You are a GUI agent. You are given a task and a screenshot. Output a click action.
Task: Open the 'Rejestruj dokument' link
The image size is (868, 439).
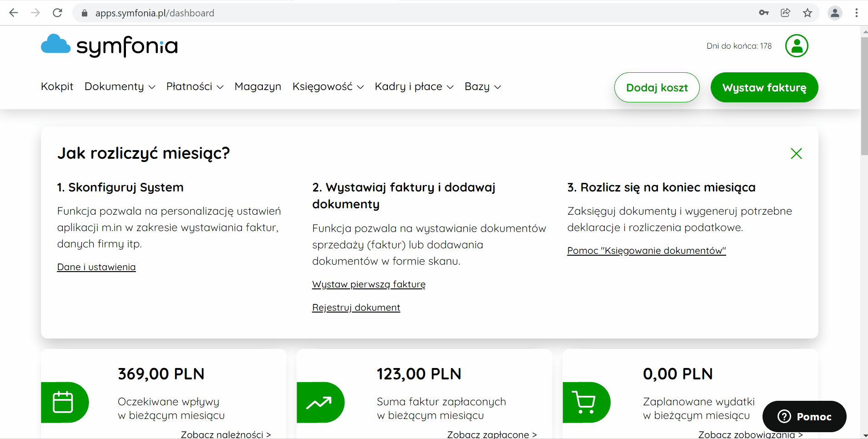(x=356, y=308)
